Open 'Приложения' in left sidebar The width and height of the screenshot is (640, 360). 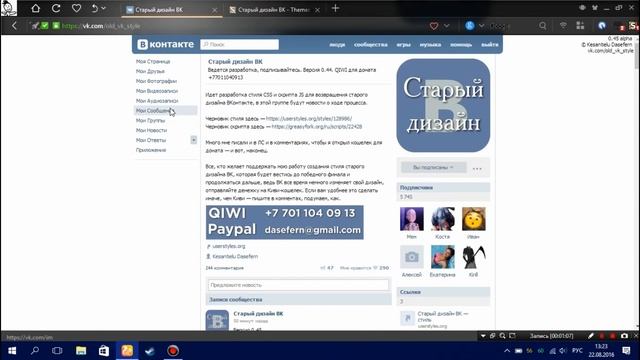coord(151,150)
